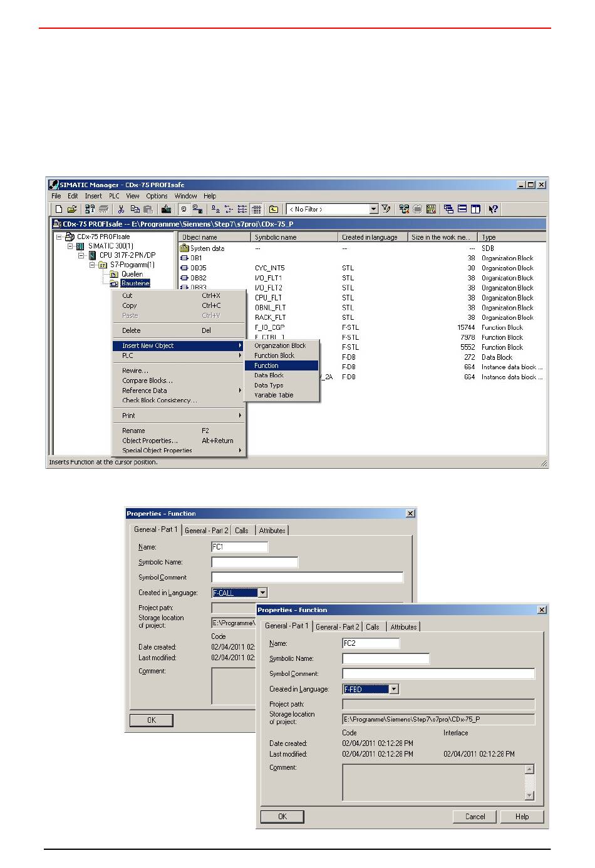The height and width of the screenshot is (868, 595).
Task: Choose Organization Block in the submenu
Action: coord(282,345)
